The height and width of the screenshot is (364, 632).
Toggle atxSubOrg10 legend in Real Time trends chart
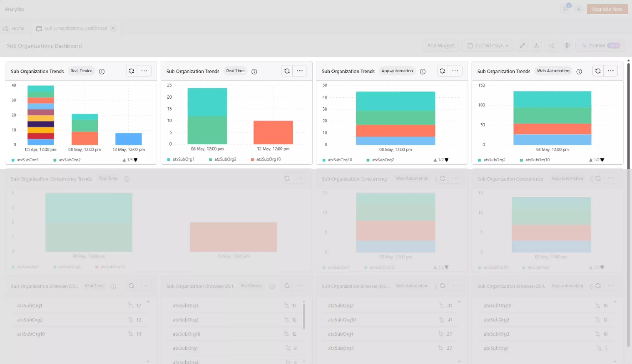coord(268,159)
